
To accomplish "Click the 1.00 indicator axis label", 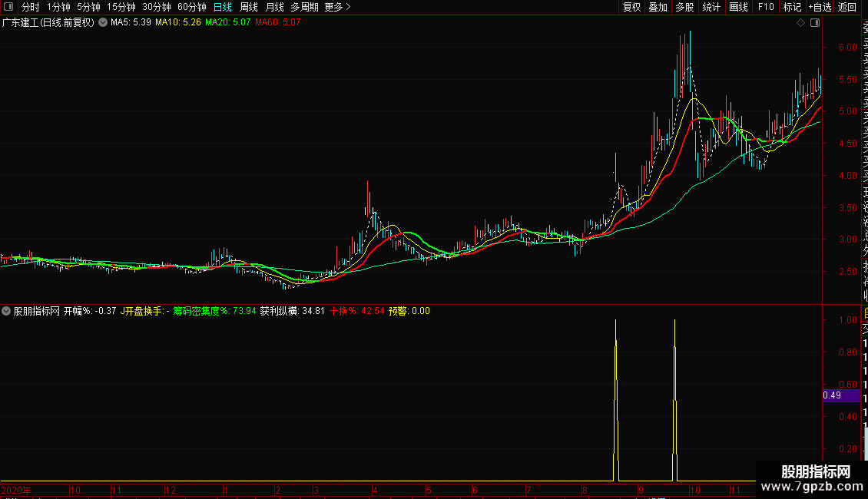I will (x=847, y=320).
